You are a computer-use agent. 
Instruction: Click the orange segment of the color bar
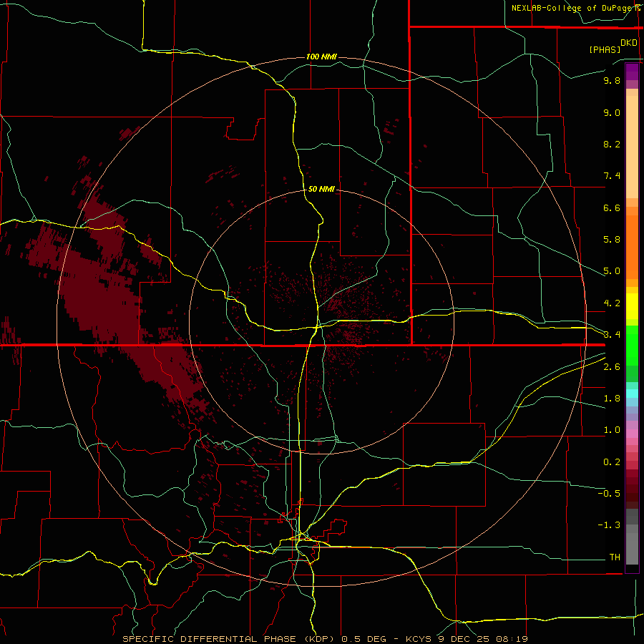tap(632, 246)
